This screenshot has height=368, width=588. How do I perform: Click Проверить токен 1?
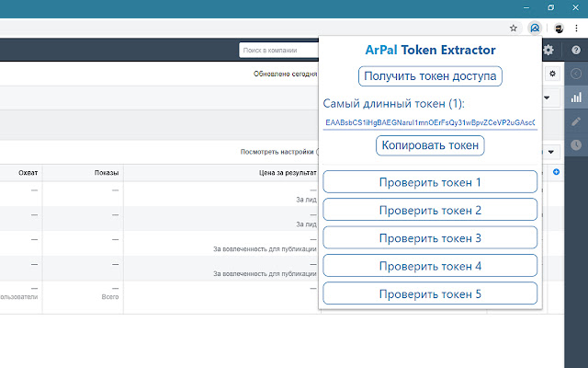(x=430, y=182)
